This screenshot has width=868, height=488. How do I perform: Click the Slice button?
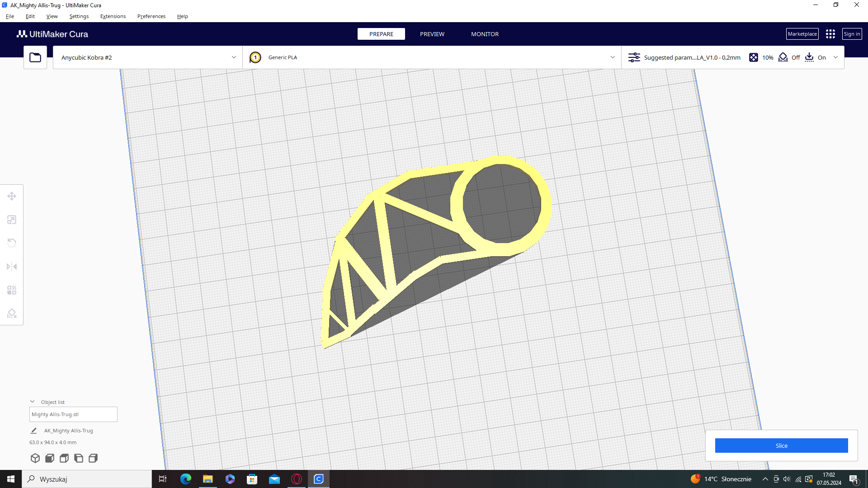point(781,445)
